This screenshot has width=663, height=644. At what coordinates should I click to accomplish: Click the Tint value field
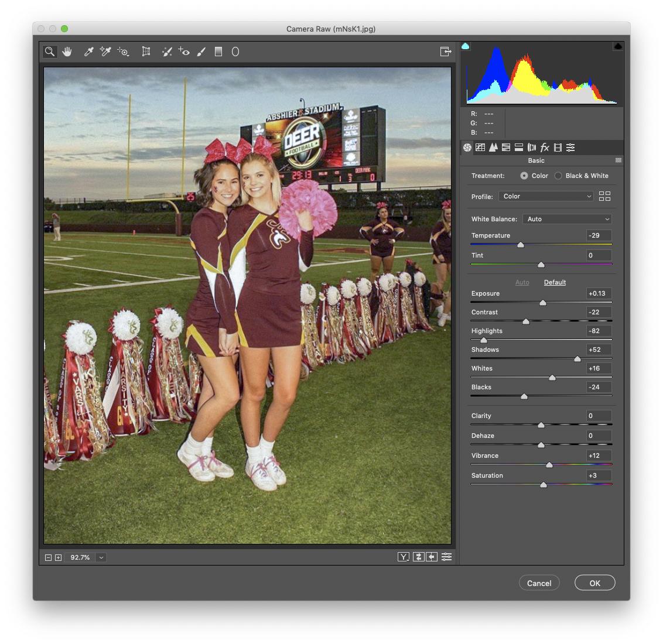tap(599, 255)
